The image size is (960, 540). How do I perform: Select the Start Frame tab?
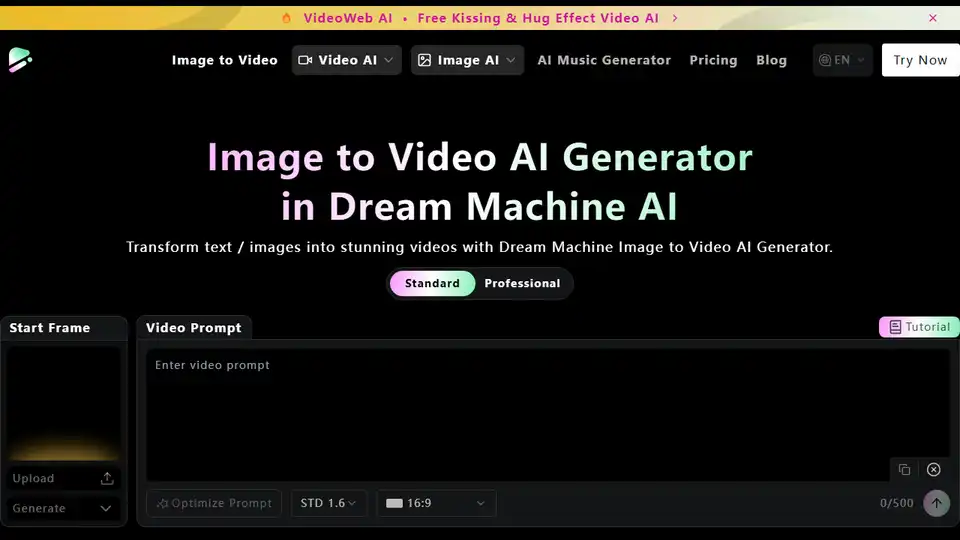click(64, 328)
